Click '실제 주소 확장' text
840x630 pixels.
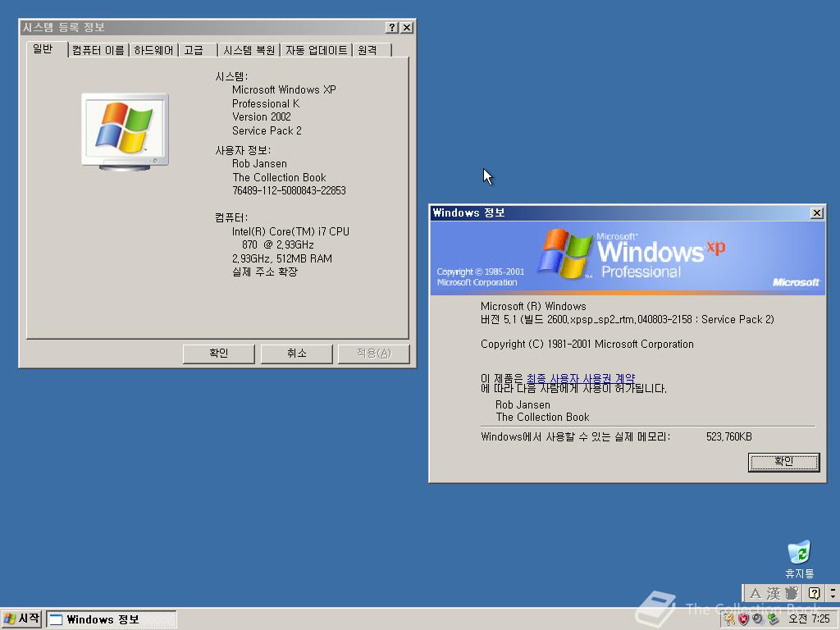(265, 272)
